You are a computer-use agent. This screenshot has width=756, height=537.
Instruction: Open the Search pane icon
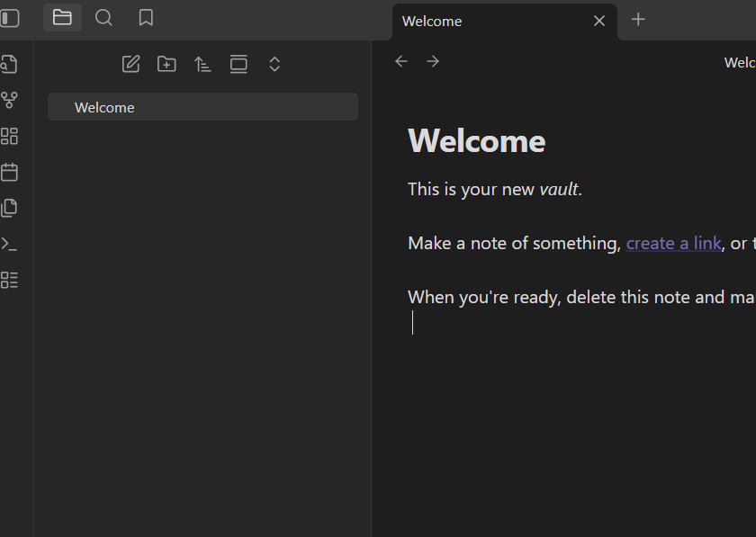point(104,18)
